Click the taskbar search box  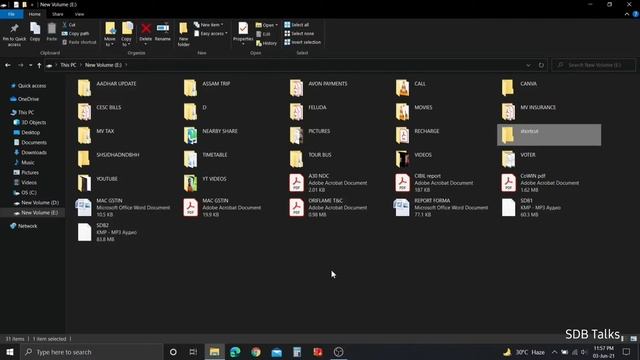pyautogui.click(x=91, y=352)
